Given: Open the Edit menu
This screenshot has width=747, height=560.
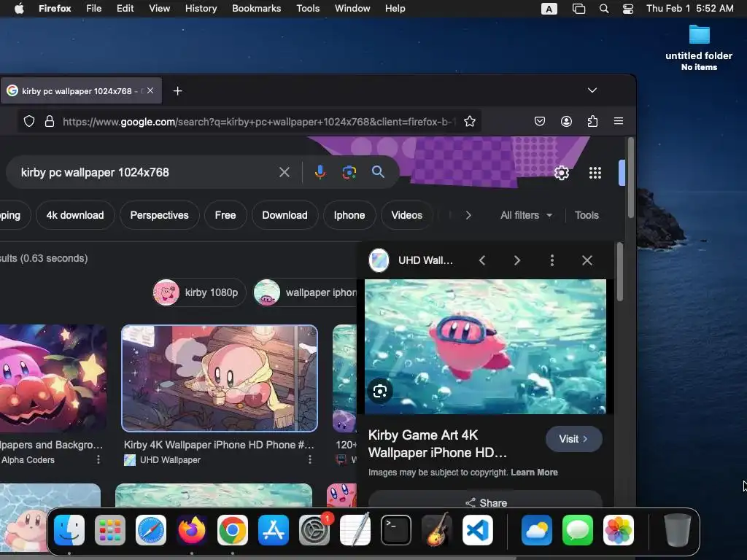Looking at the screenshot, I should tap(125, 9).
